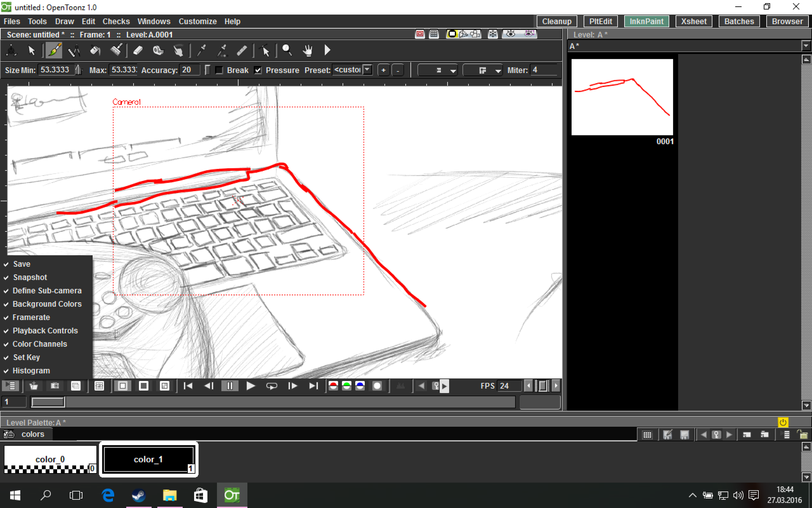Toggle Histogram option in the list

31,370
